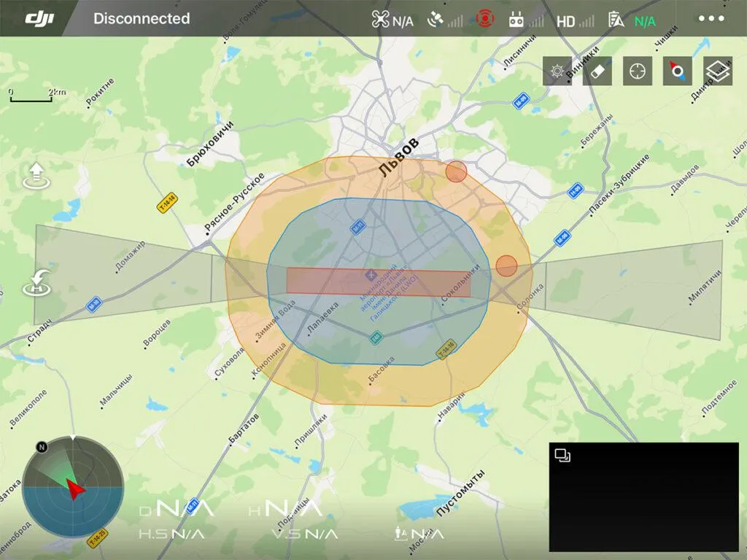The image size is (747, 560).
Task: Check the GPS satellite signal icon
Action: [x=445, y=20]
